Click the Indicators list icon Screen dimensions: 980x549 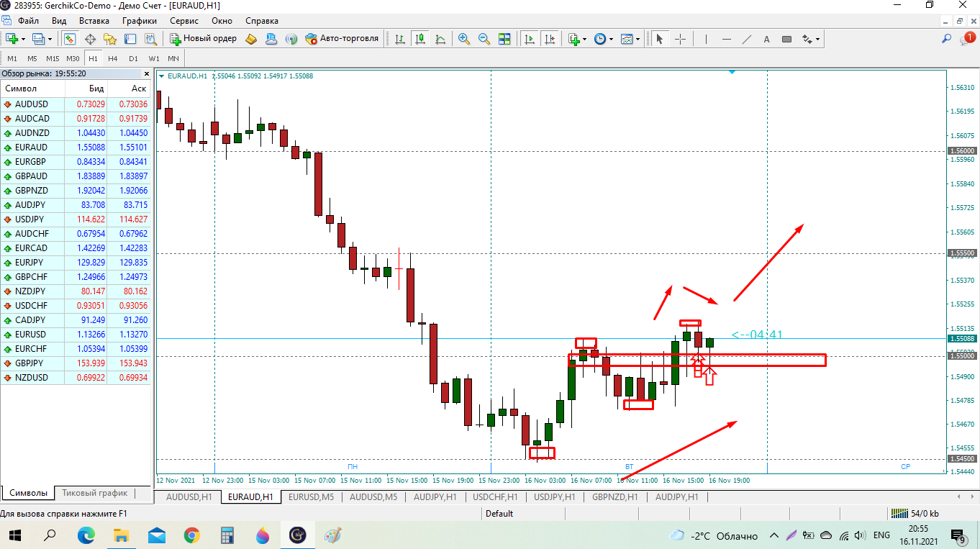pyautogui.click(x=574, y=38)
